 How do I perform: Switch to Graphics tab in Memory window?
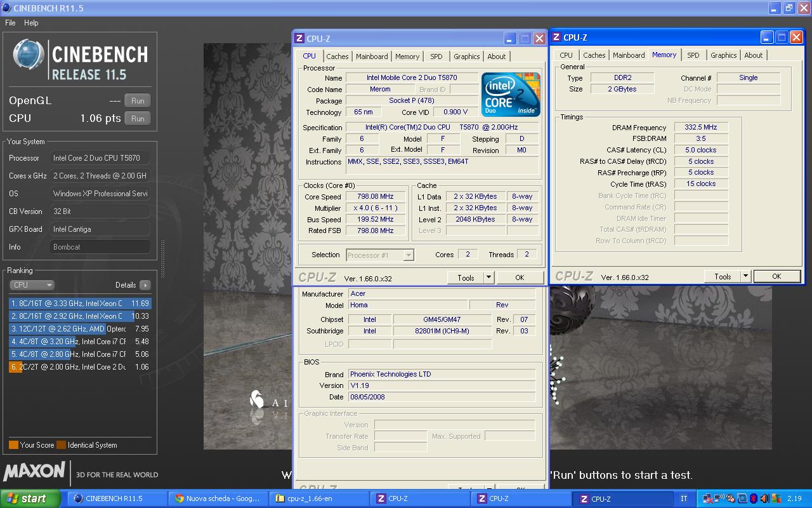[723, 55]
